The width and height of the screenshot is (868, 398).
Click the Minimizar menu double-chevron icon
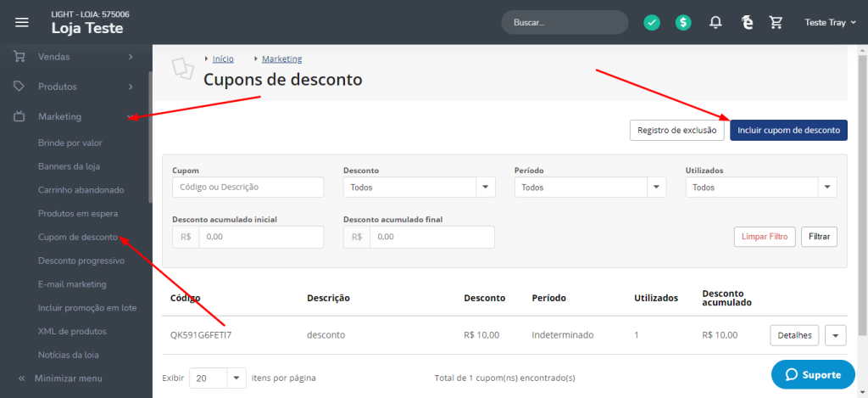pyautogui.click(x=21, y=378)
